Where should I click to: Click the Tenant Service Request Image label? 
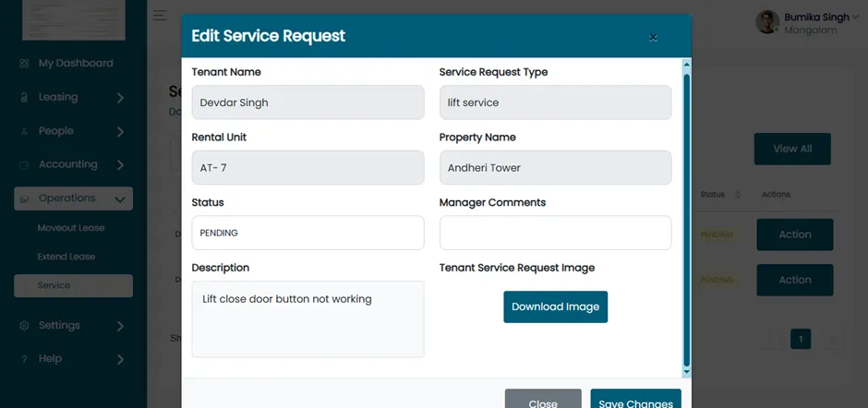pos(517,268)
